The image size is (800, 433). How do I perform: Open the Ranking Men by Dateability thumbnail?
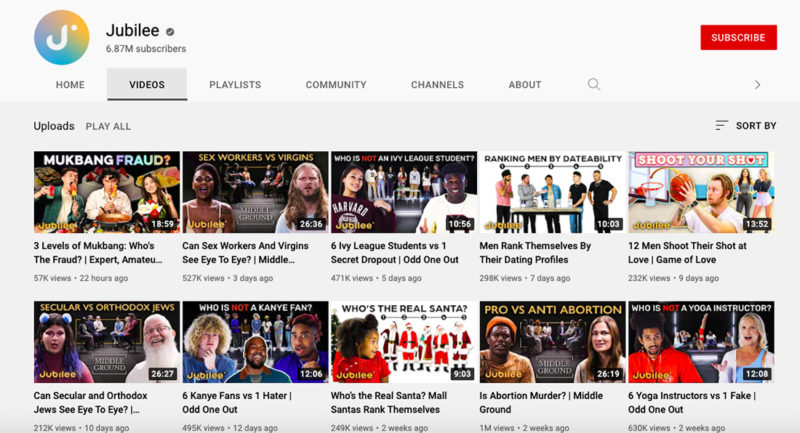click(x=552, y=192)
